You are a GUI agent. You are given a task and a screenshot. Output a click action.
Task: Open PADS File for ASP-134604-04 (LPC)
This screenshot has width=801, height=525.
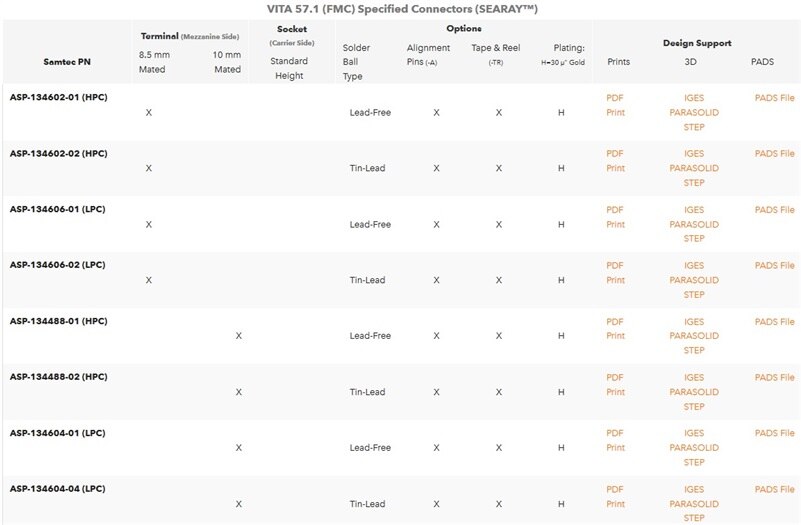pyautogui.click(x=774, y=490)
